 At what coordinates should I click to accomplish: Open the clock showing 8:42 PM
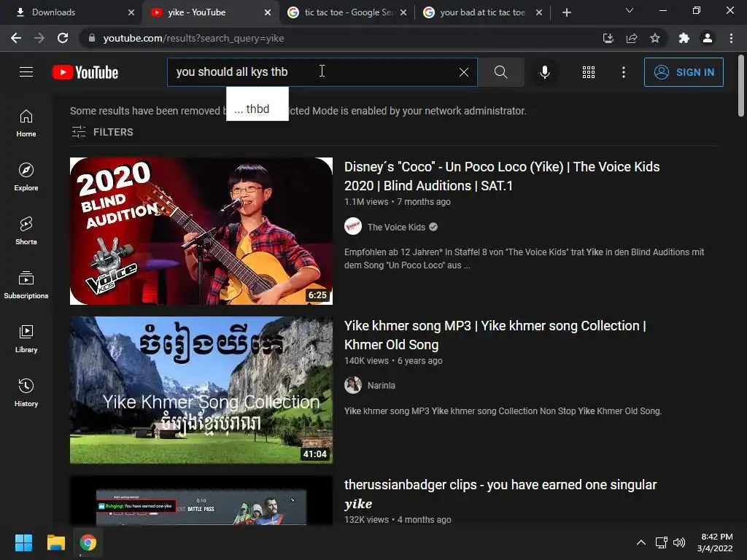715,542
